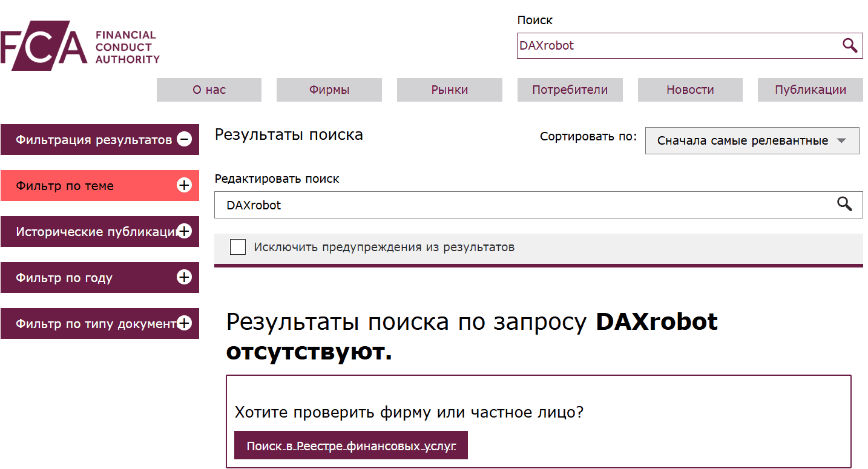Open the Фирмы navigation menu

329,90
